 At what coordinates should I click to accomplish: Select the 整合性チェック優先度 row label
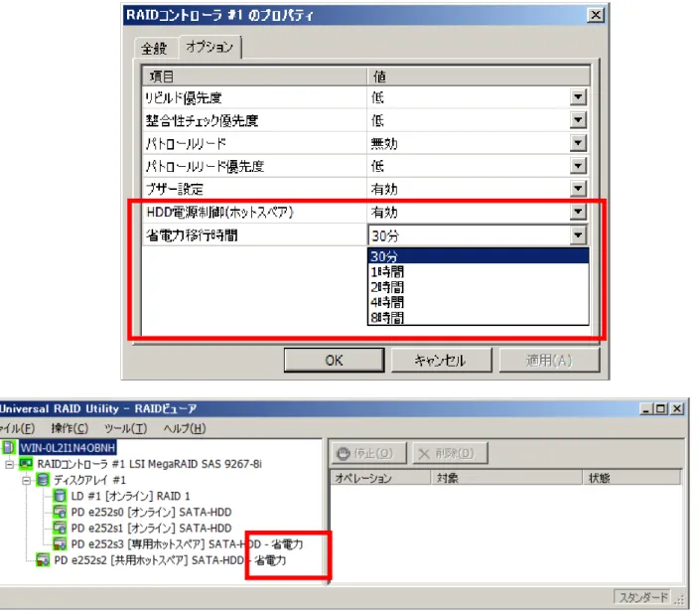click(202, 120)
